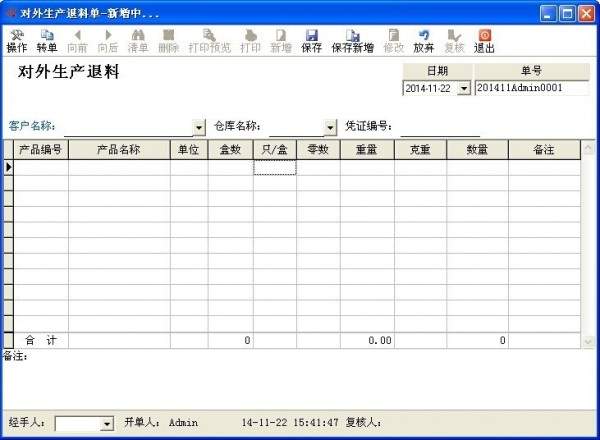
Task: Expand the 经手人 handler dropdown
Action: (107, 424)
